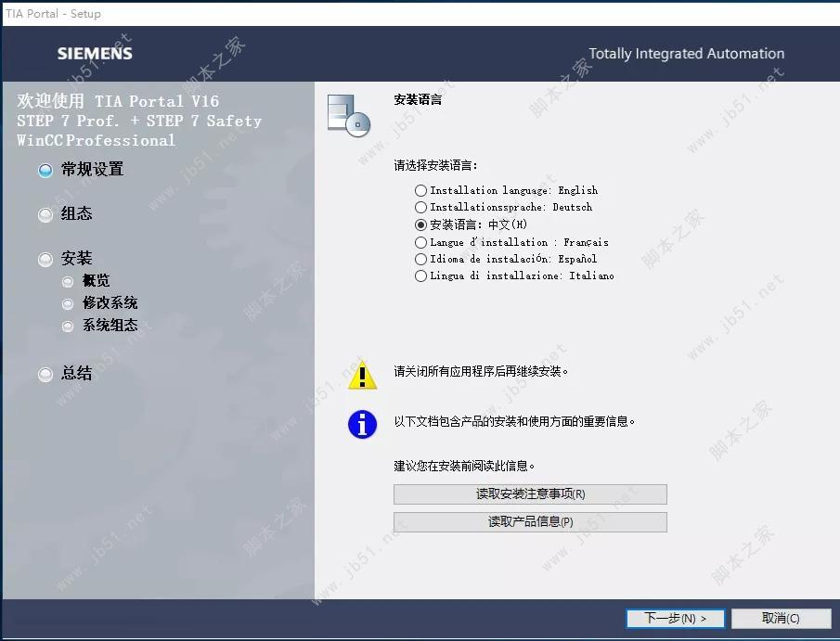Open 读取安装注意事项 installation notes
The width and height of the screenshot is (840, 641).
pos(529,494)
